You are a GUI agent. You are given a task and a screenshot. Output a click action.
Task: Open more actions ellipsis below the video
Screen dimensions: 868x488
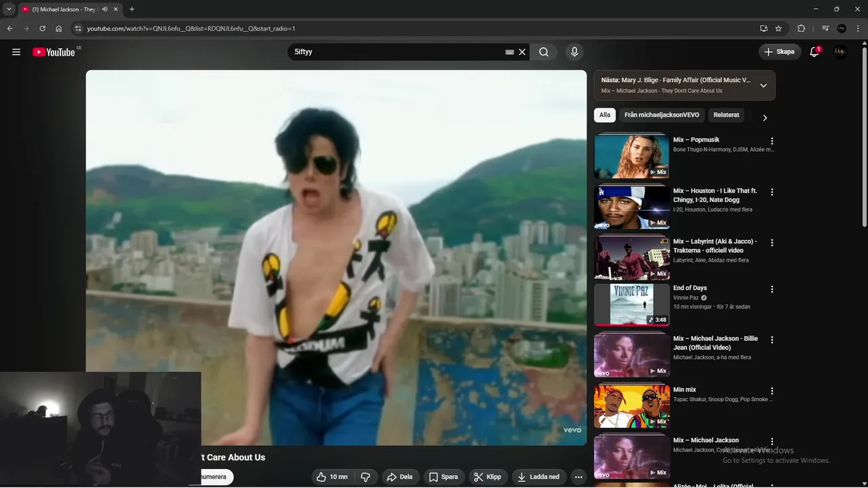tap(578, 477)
